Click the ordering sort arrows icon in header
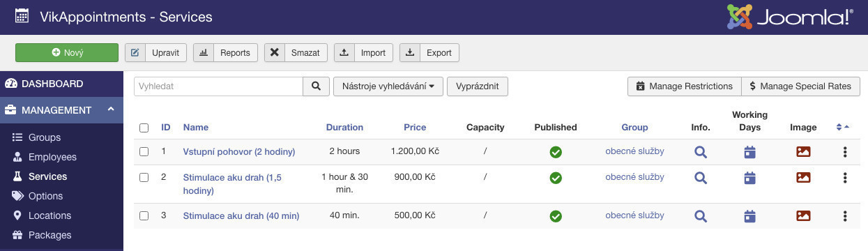 click(843, 128)
